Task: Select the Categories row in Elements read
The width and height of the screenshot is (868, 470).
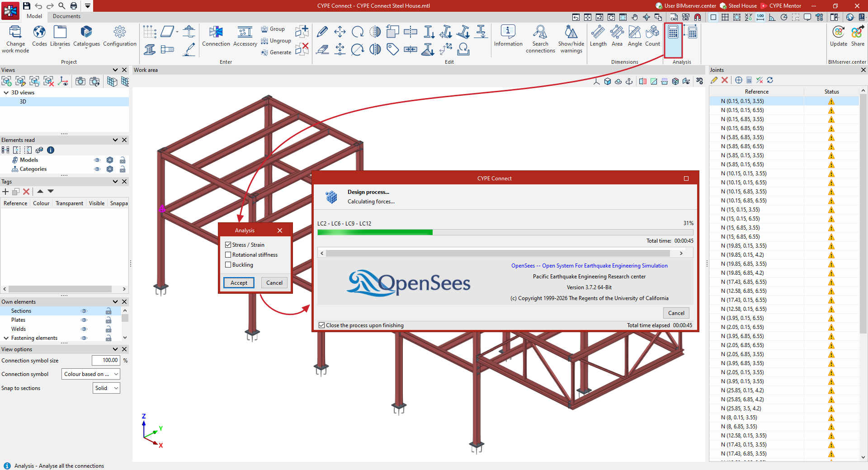Action: (64, 169)
